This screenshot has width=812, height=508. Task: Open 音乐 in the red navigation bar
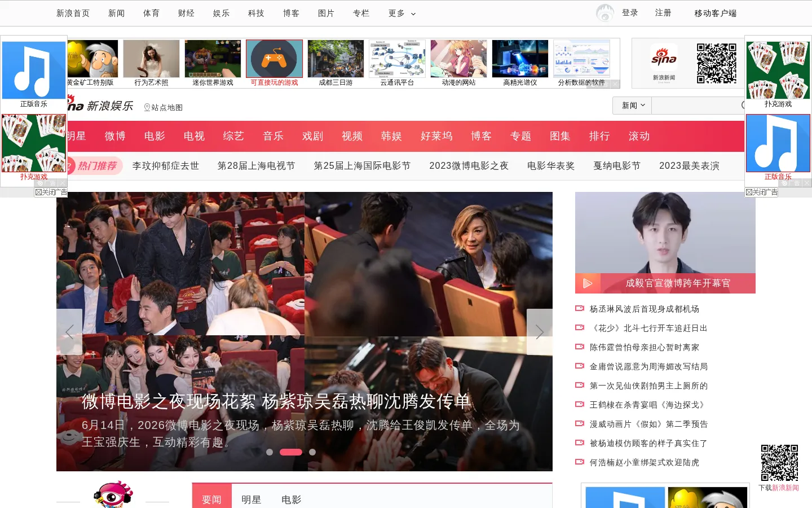click(x=273, y=136)
